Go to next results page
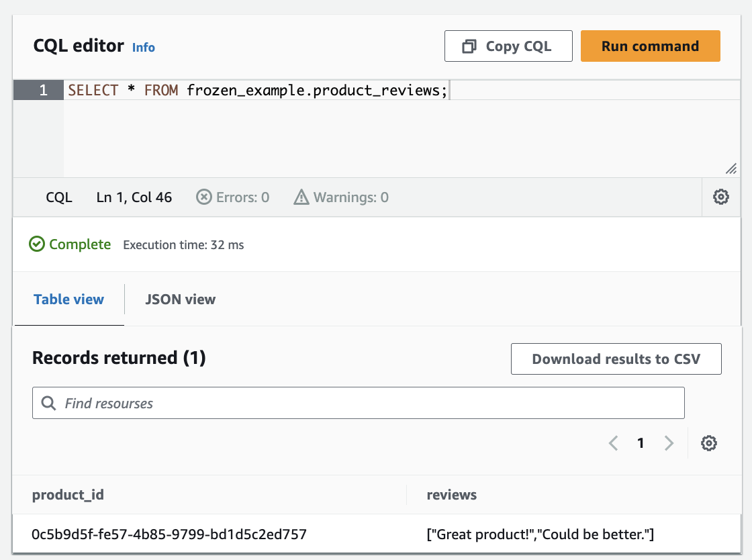The width and height of the screenshot is (752, 560). (x=669, y=443)
